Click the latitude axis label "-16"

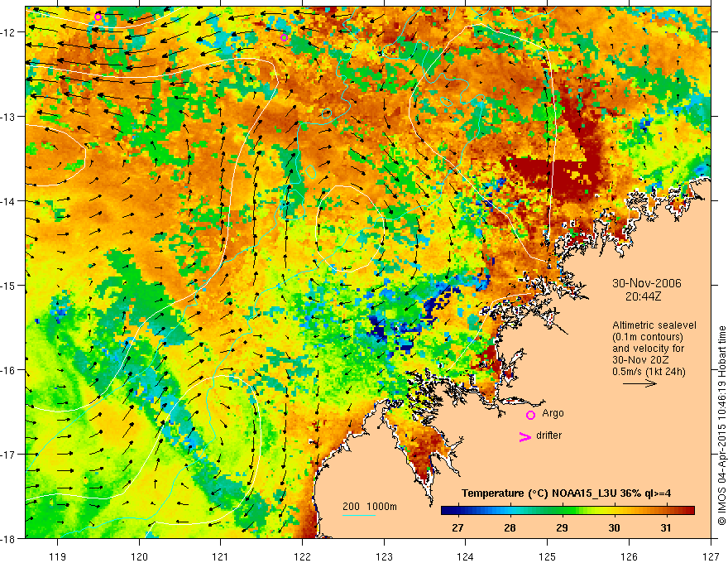pos(9,370)
